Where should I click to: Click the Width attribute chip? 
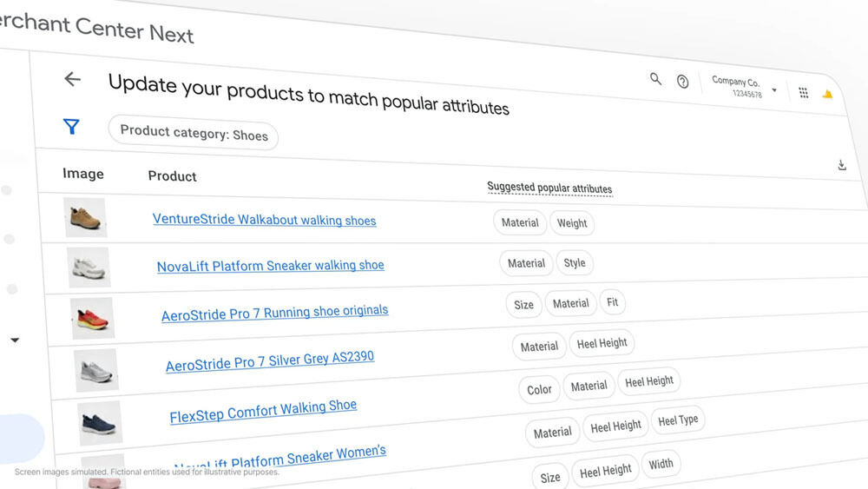click(x=661, y=464)
